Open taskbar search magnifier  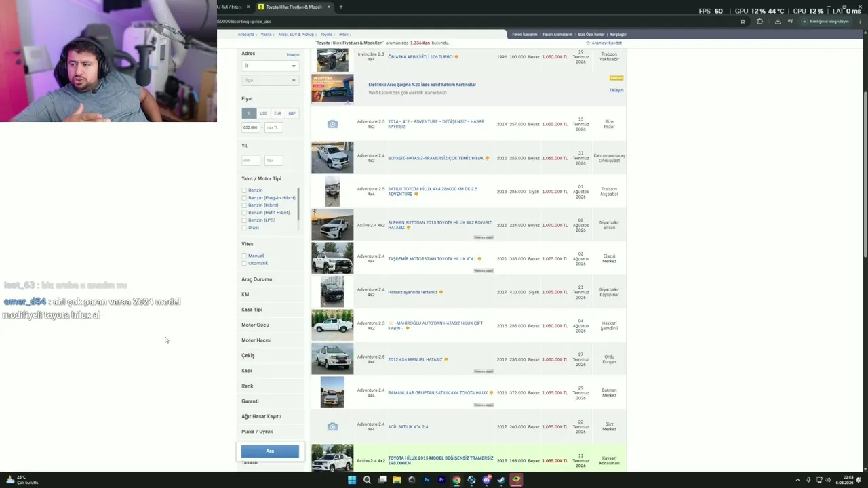367,480
